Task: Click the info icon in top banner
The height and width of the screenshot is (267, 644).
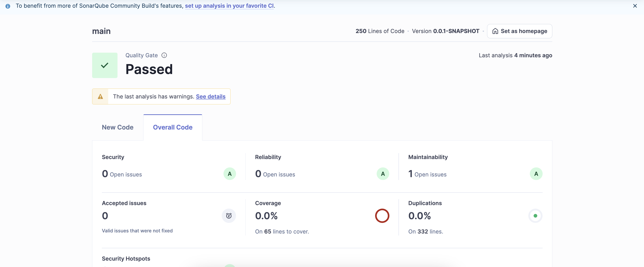Action: tap(8, 6)
